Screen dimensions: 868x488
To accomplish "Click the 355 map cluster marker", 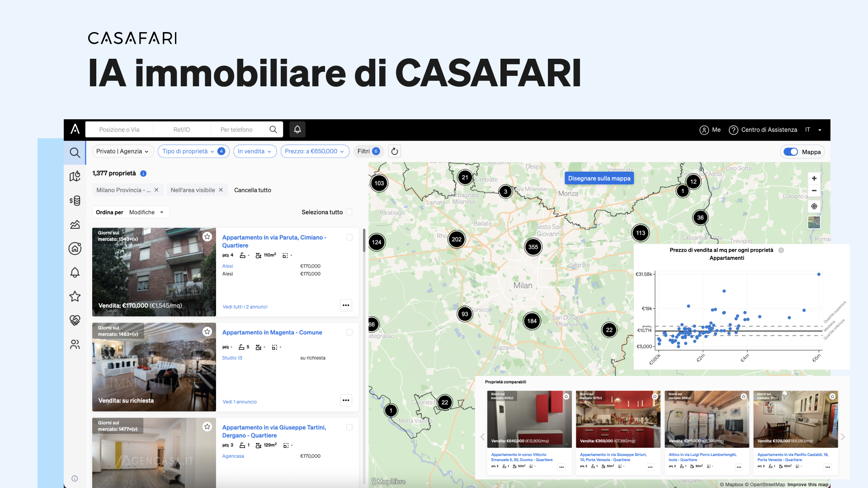I will click(x=533, y=247).
